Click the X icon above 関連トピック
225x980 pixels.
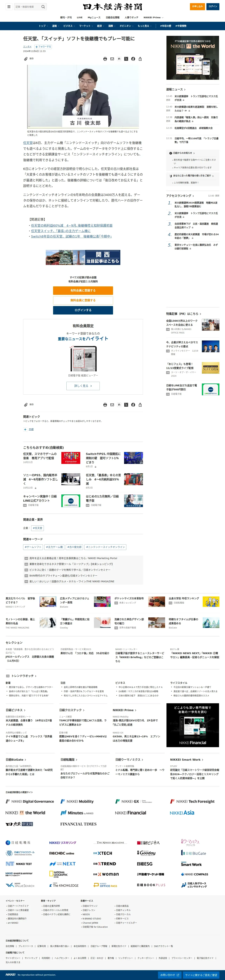pos(126,405)
